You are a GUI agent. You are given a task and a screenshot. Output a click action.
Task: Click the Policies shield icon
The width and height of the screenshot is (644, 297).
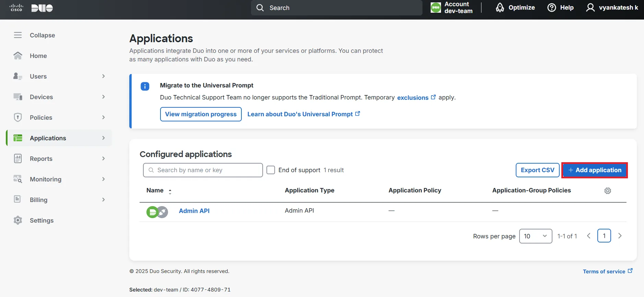pyautogui.click(x=18, y=117)
